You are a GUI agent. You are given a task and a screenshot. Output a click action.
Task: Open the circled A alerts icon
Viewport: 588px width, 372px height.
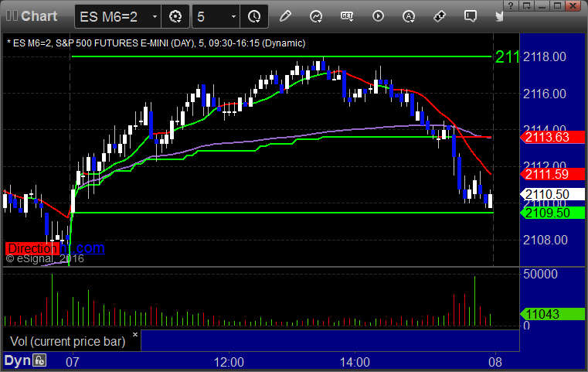pos(409,16)
